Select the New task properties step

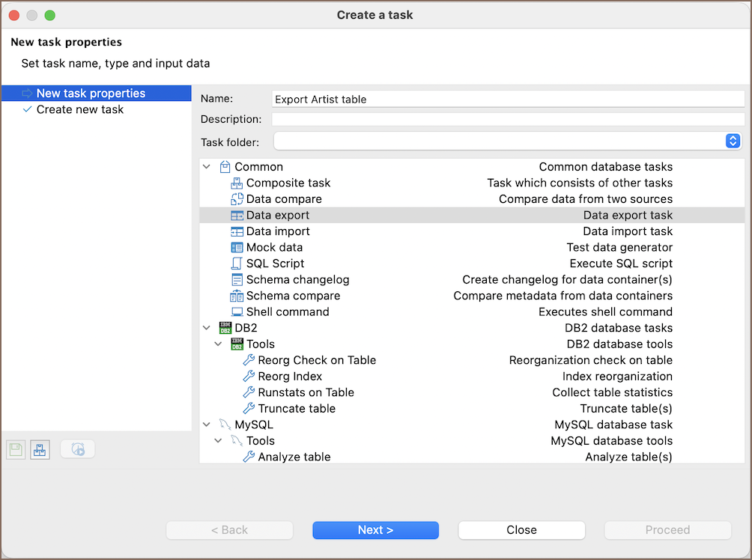(91, 94)
